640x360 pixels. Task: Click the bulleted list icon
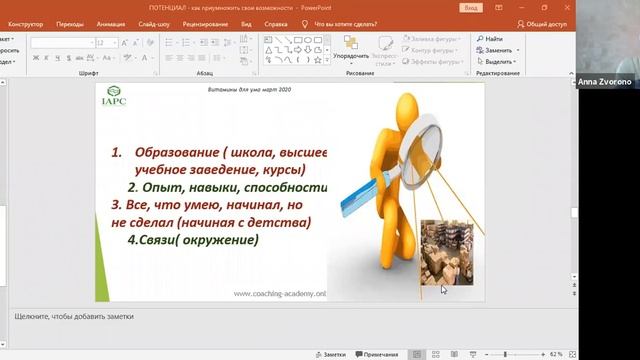(169, 43)
